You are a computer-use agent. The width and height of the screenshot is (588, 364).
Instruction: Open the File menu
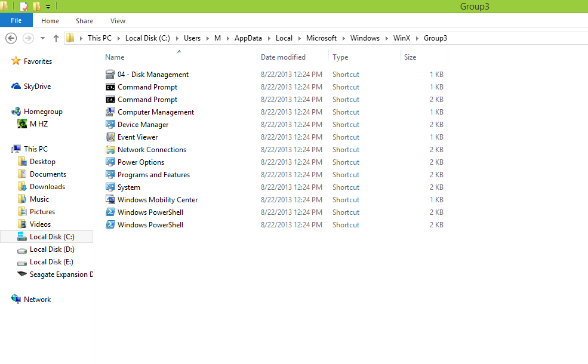pos(16,20)
